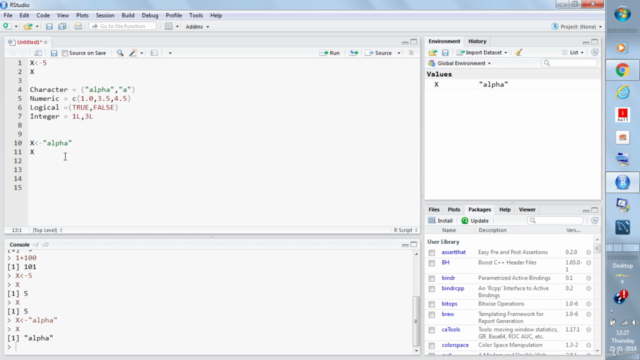Screen dimensions: 640x360
Task: Save workspace icon in Environment pane
Action: click(445, 52)
